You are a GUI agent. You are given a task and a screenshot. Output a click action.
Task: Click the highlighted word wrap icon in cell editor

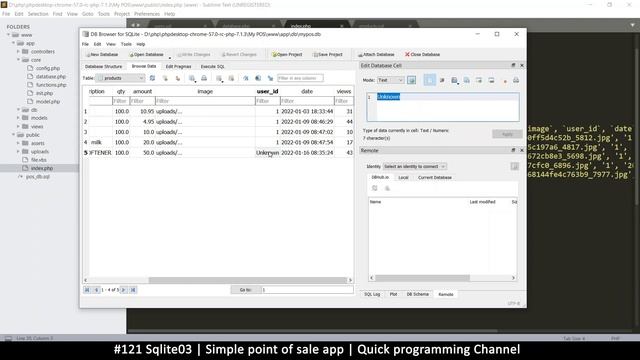(x=429, y=80)
